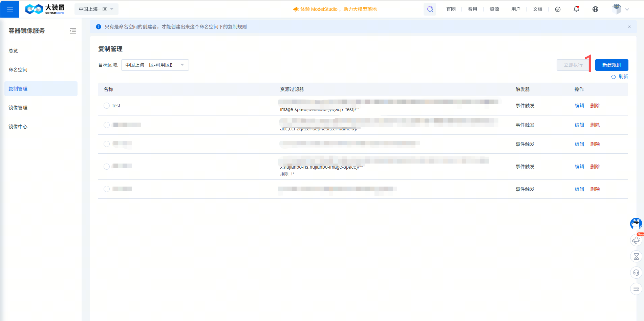Collapse the container image service sidebar
The width and height of the screenshot is (644, 321).
73,31
